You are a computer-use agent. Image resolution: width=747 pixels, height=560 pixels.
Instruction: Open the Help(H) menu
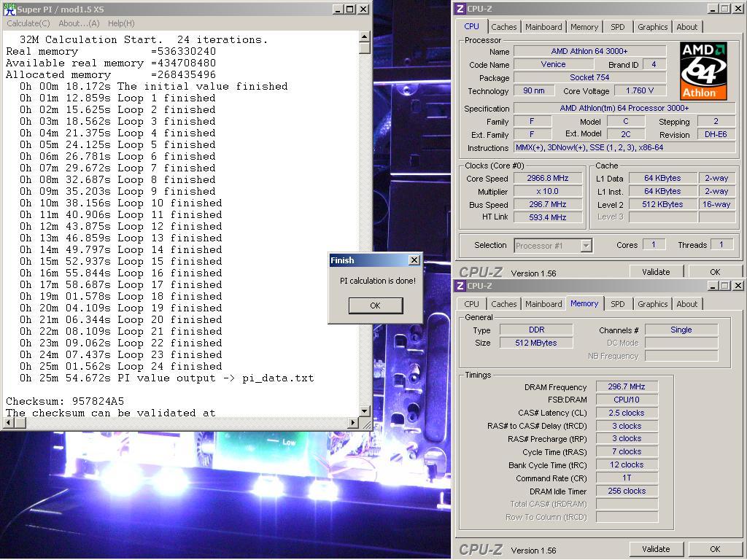tap(121, 23)
